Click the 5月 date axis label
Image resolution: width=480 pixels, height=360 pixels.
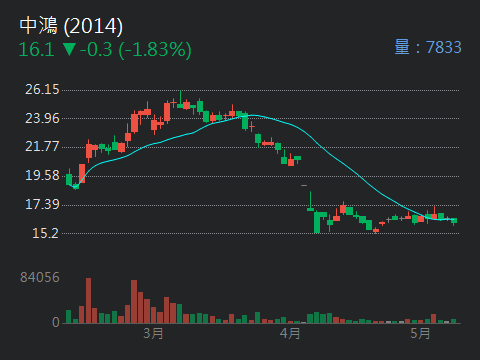[x=420, y=333]
